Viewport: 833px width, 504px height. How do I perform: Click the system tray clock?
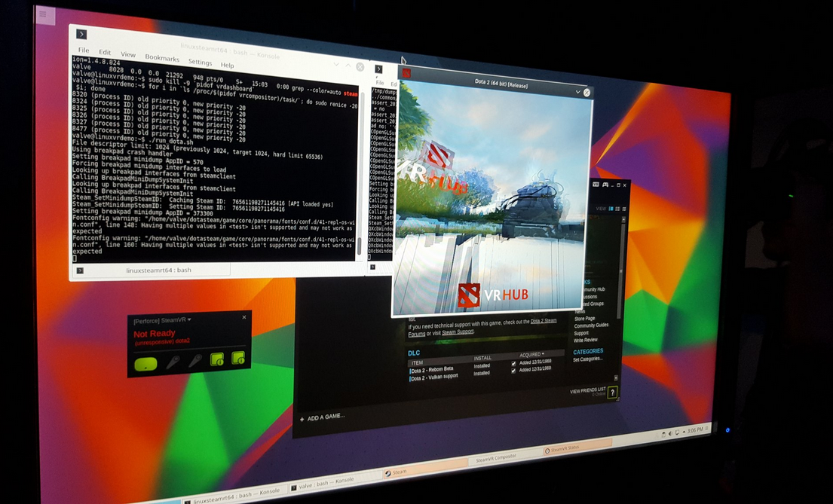695,430
